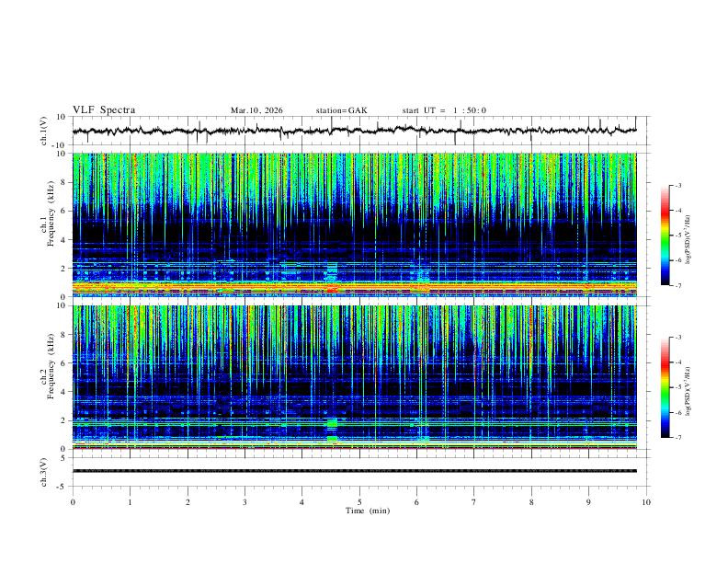728x563 pixels.
Task: Select the date text "Mar.10, 2026"
Action: (x=256, y=110)
